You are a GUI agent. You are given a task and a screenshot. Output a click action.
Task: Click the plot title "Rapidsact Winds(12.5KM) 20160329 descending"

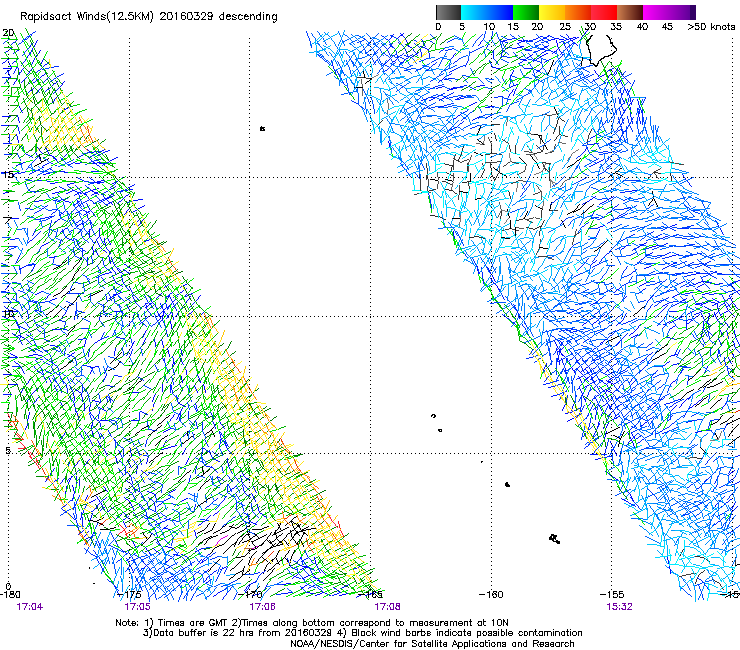tap(149, 17)
